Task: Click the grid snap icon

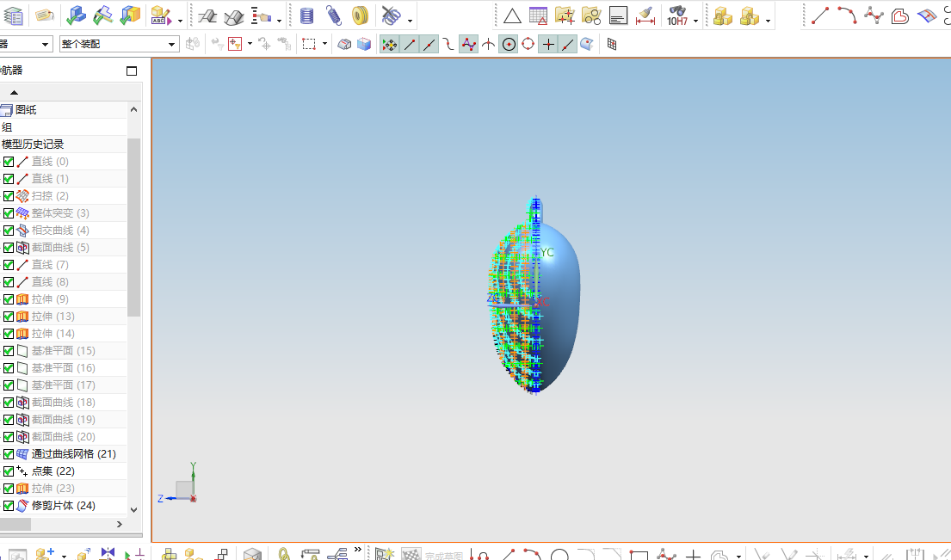Action: pos(612,44)
